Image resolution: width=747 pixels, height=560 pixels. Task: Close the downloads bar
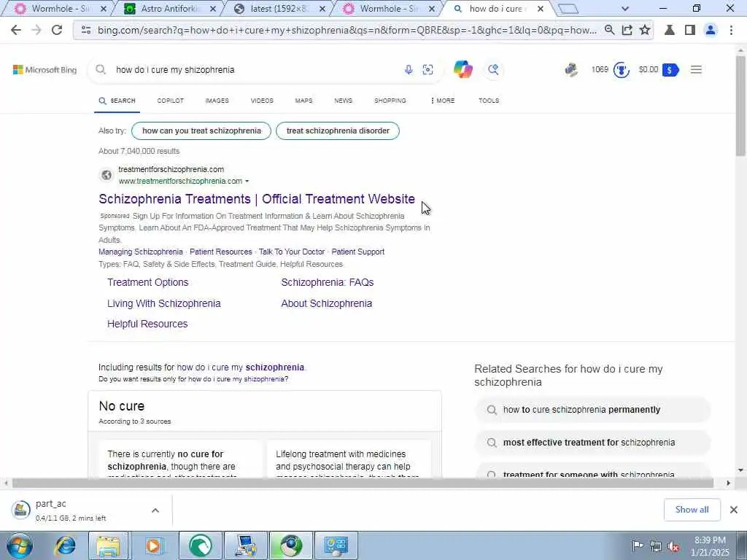coord(734,510)
